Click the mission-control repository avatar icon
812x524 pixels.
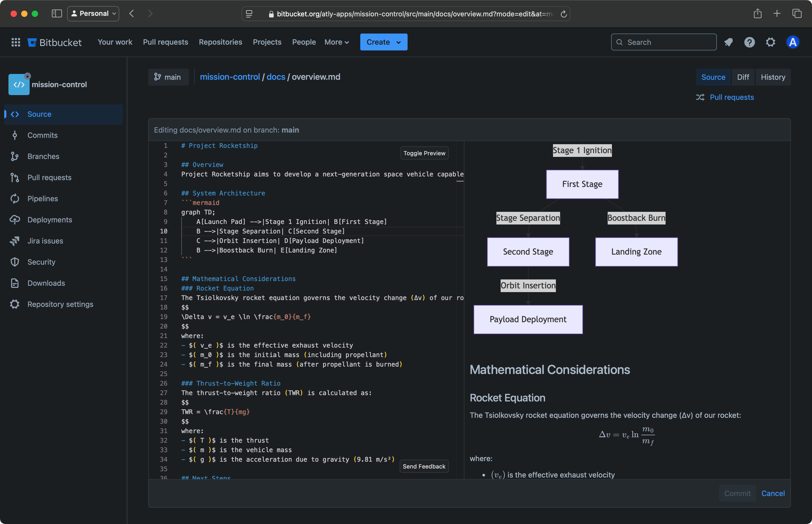click(19, 85)
